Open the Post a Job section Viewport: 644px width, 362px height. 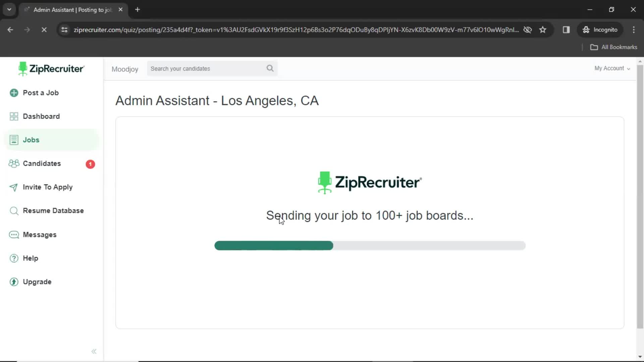pyautogui.click(x=40, y=93)
